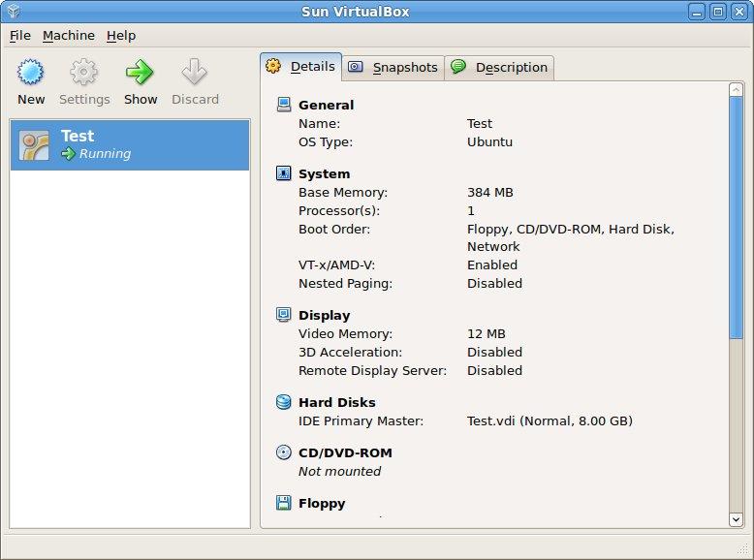The height and width of the screenshot is (560, 754).
Task: Click the green Show arrow icon
Action: tap(141, 73)
